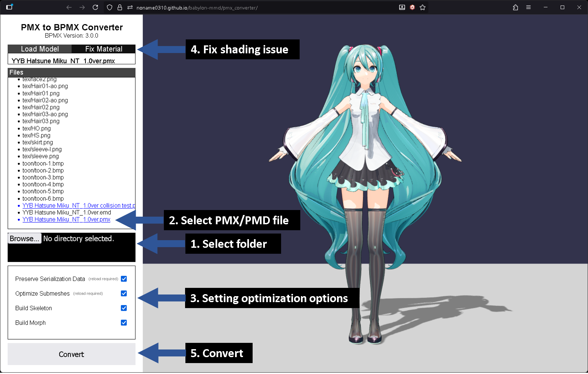
Task: Click tex/Hair02.png in file list
Action: tap(41, 107)
